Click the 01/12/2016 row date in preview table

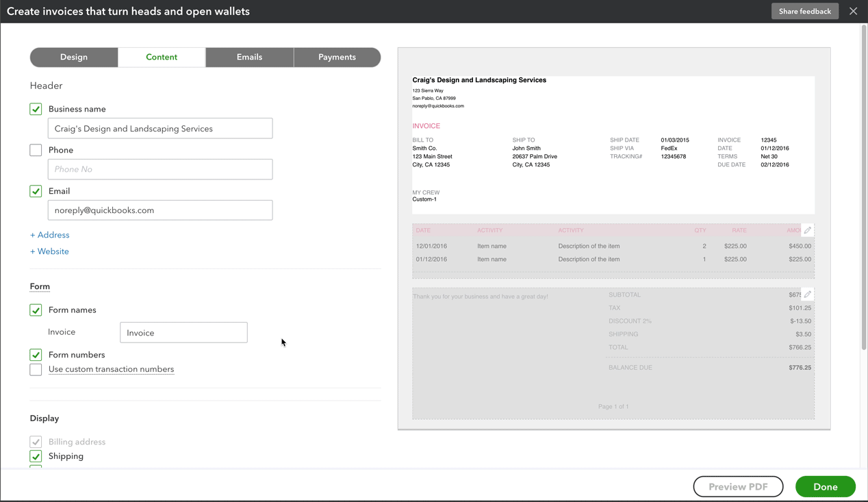click(x=431, y=260)
